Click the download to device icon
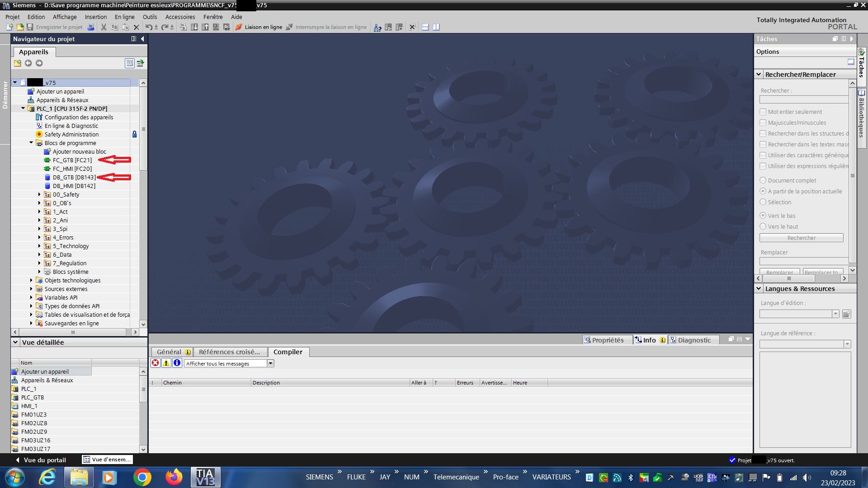This screenshot has width=868, height=488. click(x=194, y=27)
